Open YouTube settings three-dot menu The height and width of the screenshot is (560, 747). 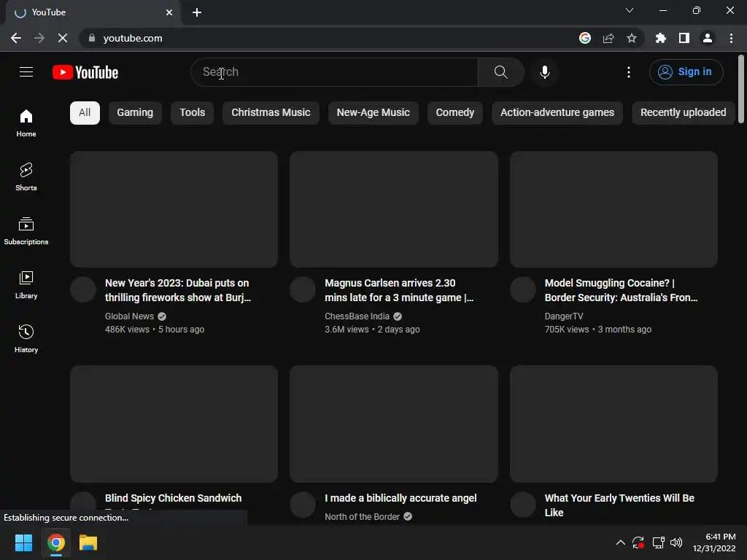click(628, 72)
